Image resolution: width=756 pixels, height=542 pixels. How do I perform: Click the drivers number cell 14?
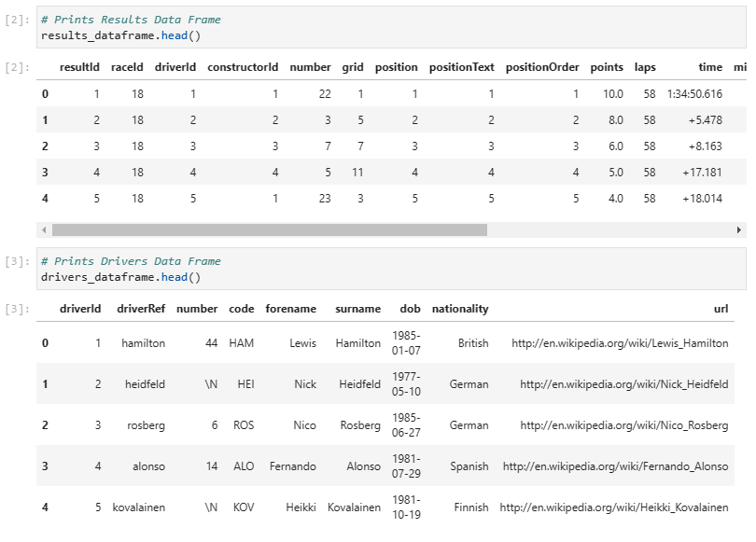point(212,466)
